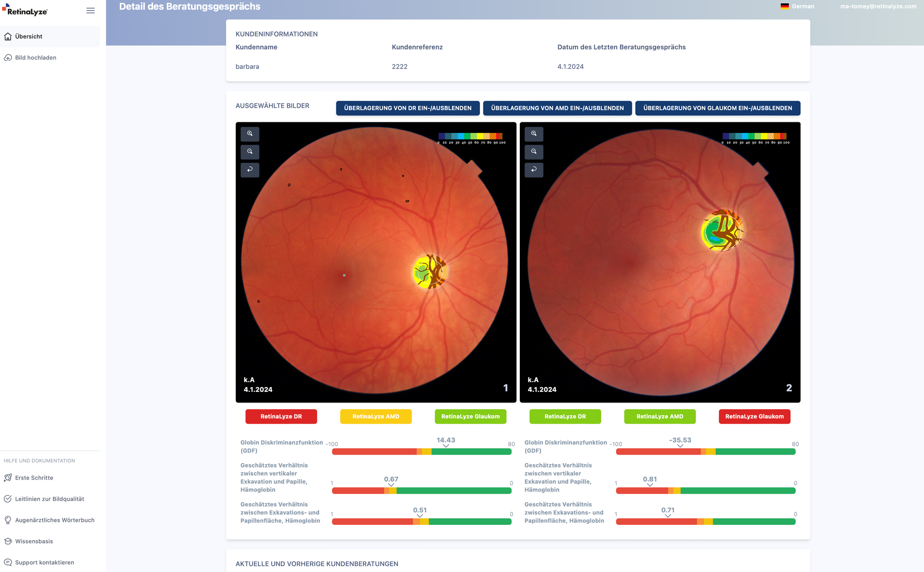The height and width of the screenshot is (572, 924).
Task: Open the ma-tomey@retinalyze.com account menu
Action: pyautogui.click(x=878, y=6)
